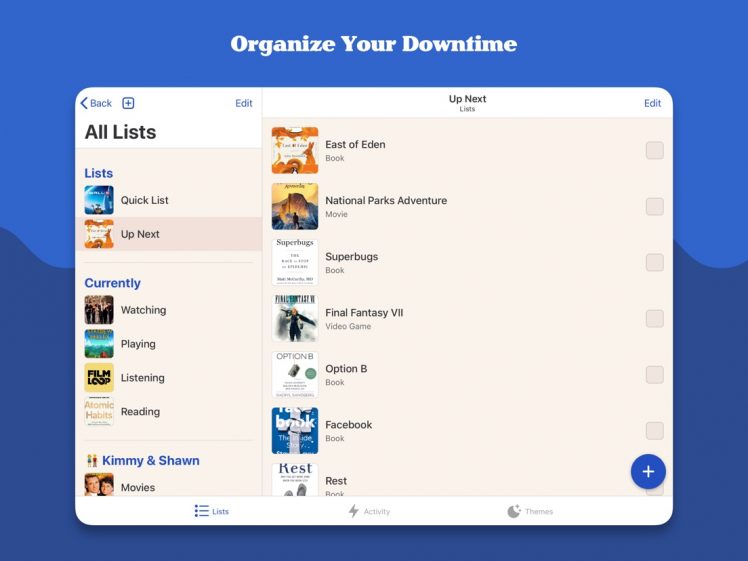This screenshot has width=748, height=561.
Task: Select the Up Next list row
Action: coord(168,234)
